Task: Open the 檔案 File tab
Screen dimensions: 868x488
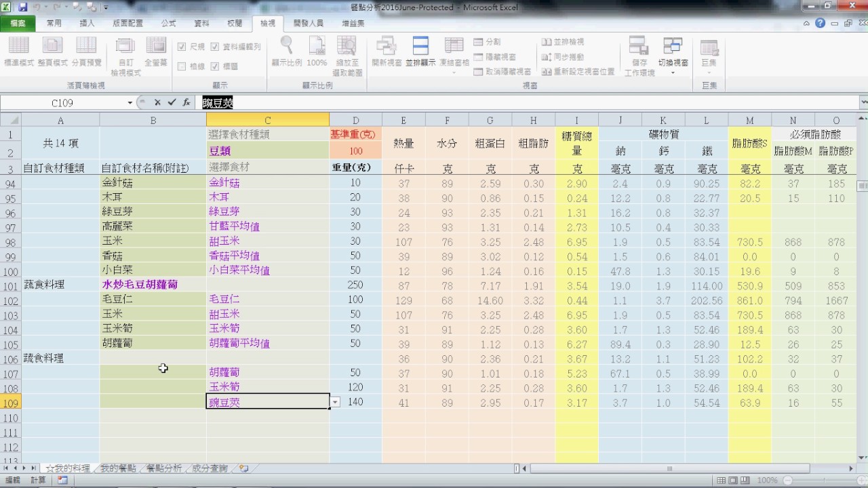Action: (x=18, y=23)
